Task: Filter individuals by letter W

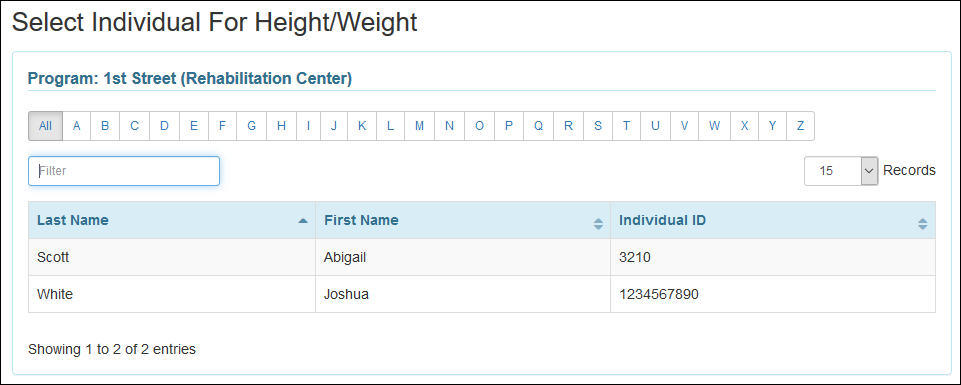Action: pos(715,126)
